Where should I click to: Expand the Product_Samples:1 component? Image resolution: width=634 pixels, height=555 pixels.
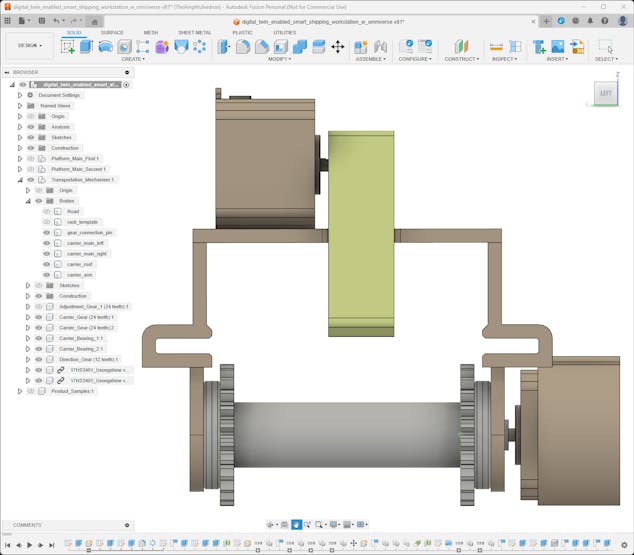click(x=19, y=391)
